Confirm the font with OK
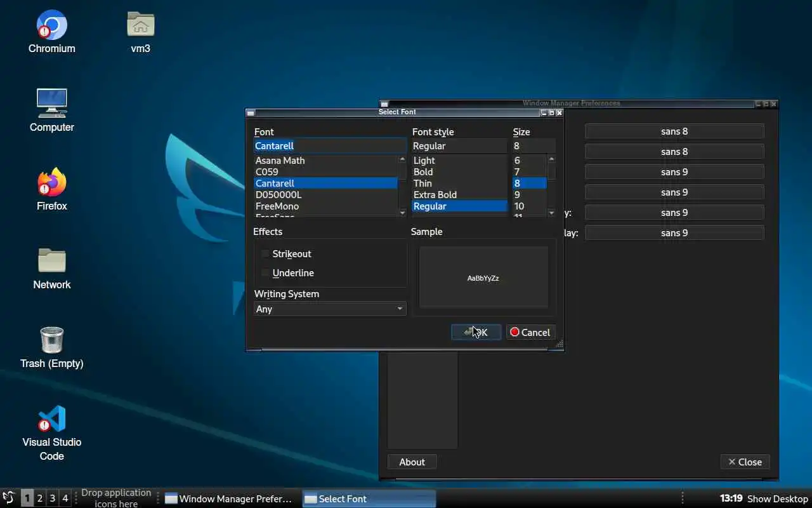Screen dimensions: 812x508 point(476,332)
